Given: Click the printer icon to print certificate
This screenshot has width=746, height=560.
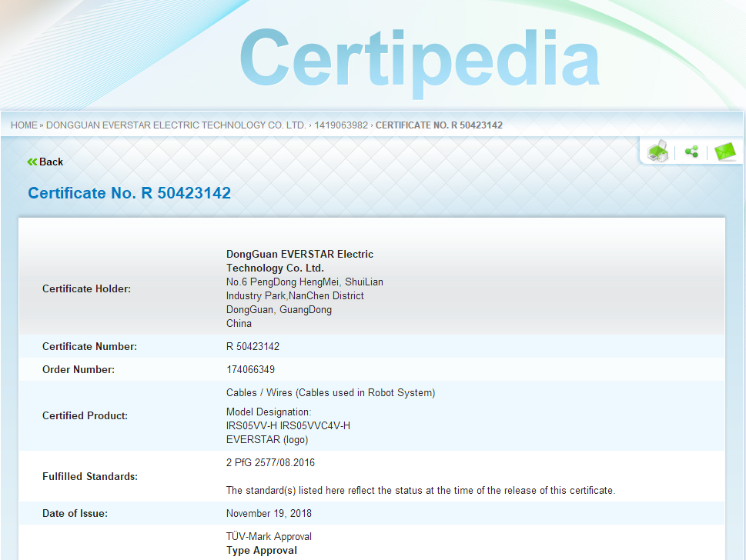Looking at the screenshot, I should click(658, 152).
